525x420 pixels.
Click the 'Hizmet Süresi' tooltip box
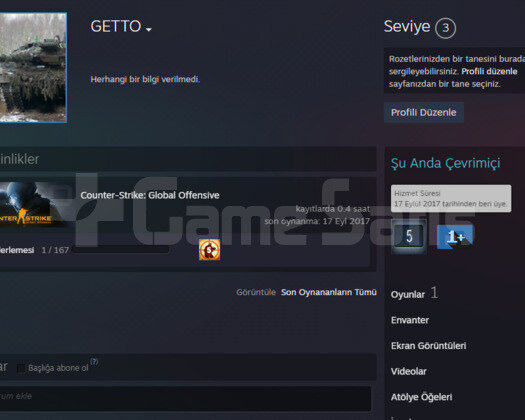pos(451,198)
